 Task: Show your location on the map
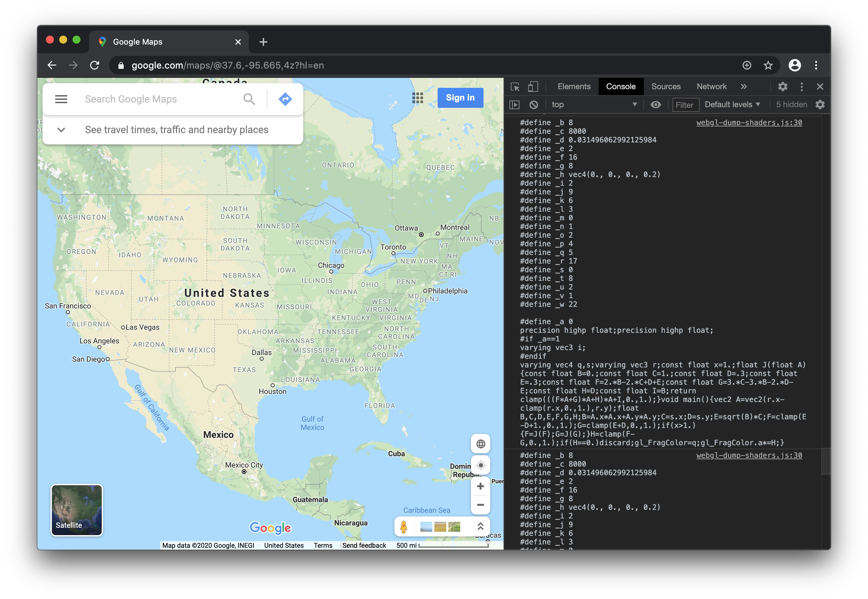[x=481, y=465]
